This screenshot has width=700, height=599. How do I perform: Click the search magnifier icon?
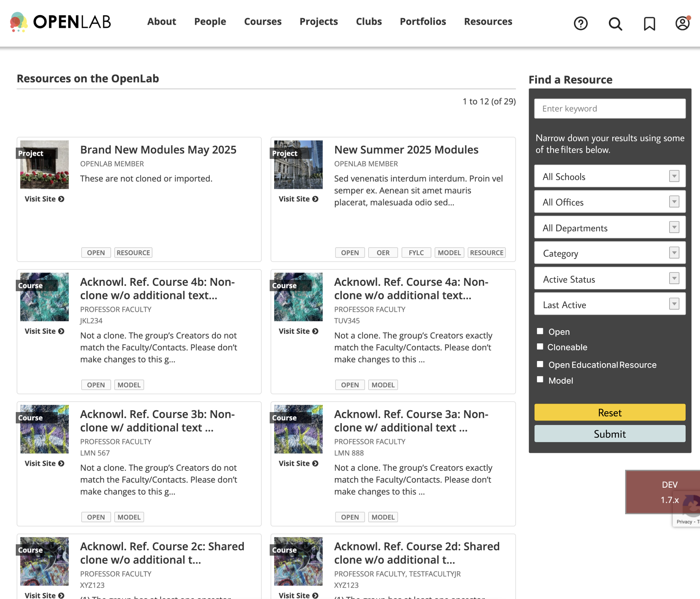615,24
